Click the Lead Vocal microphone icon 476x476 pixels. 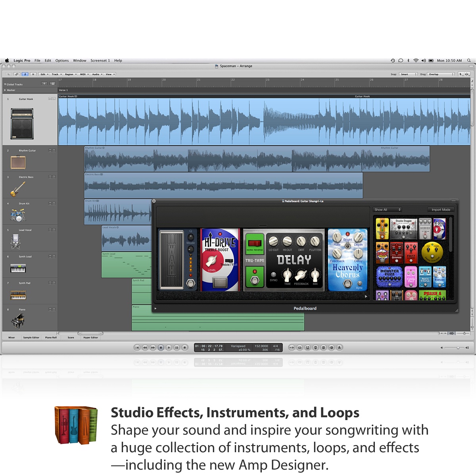coord(16,242)
